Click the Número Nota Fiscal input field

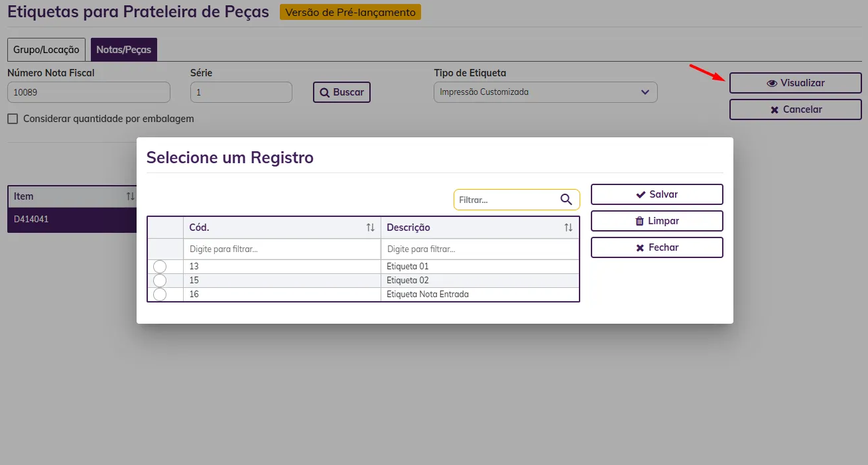(89, 92)
